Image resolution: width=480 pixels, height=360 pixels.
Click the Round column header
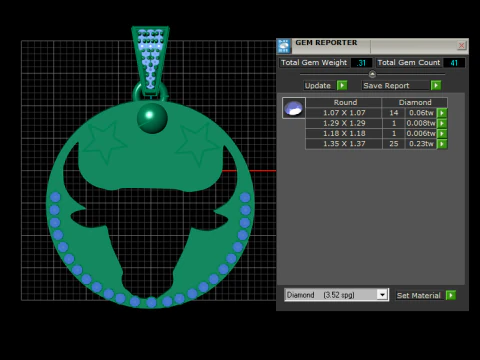pos(345,102)
